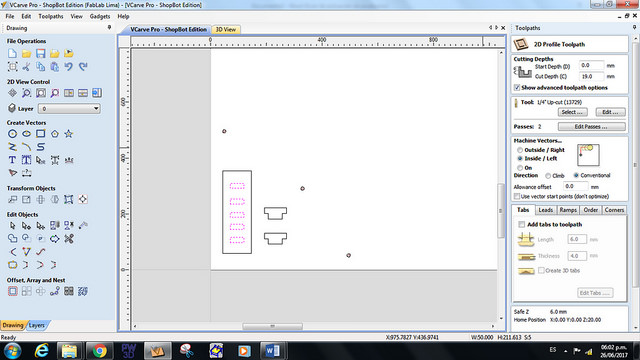This screenshot has height=360, width=640.
Task: Open Microsoft Word from taskbar
Action: pos(272,351)
